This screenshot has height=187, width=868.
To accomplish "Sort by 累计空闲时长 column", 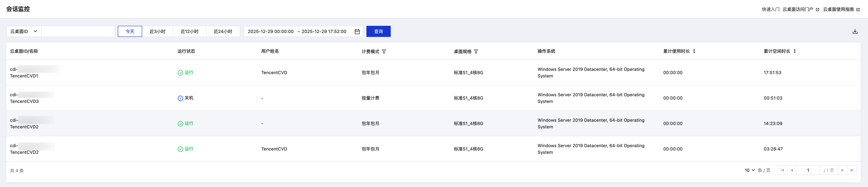I will (x=795, y=51).
